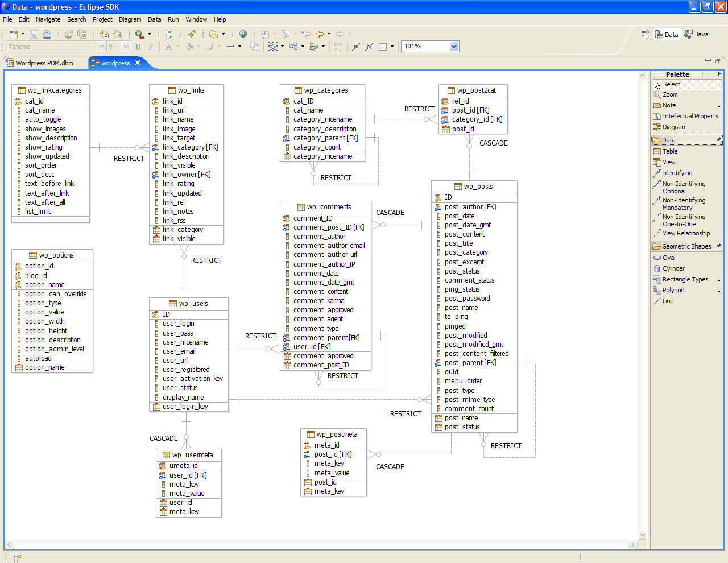728x563 pixels.
Task: Open the File menu
Action: tap(7, 19)
